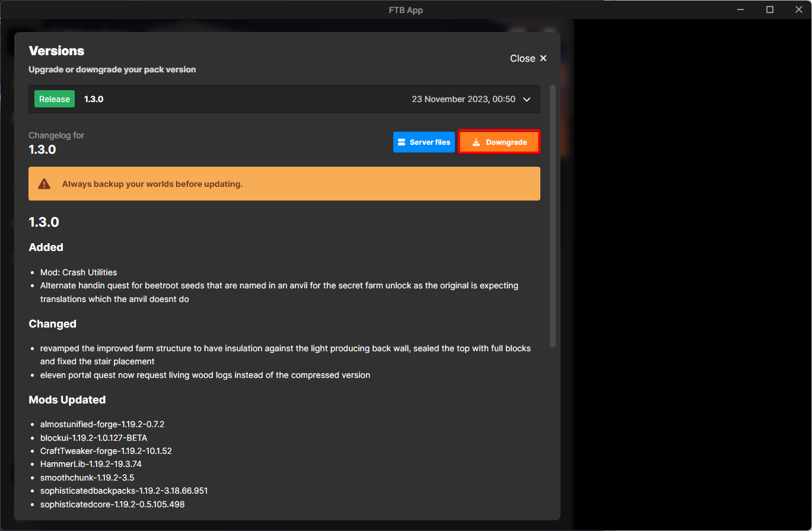Click the Downgrade button

click(x=499, y=142)
